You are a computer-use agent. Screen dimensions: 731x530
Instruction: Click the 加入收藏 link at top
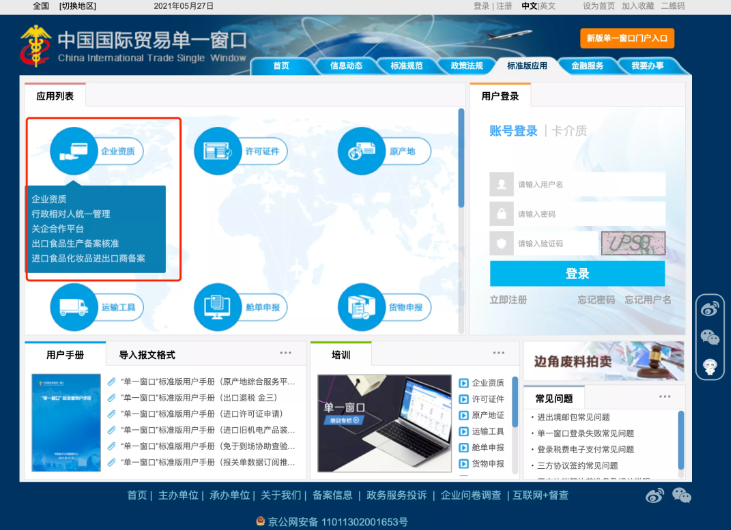coord(638,6)
